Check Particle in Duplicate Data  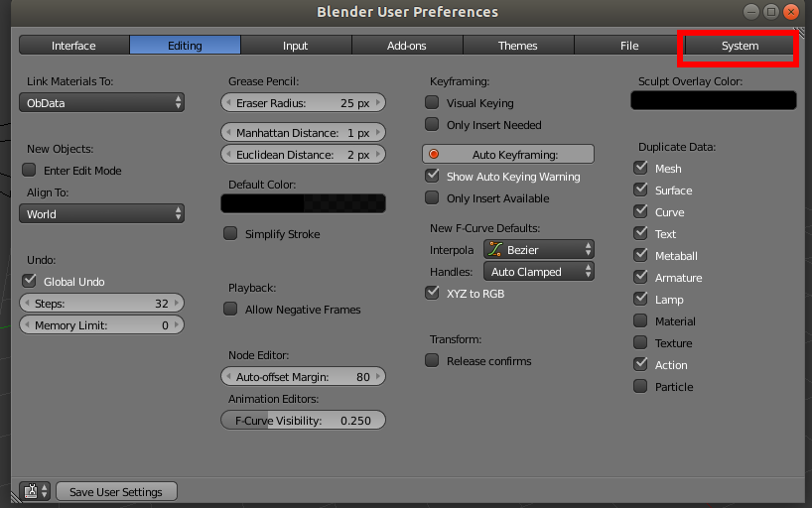pos(640,386)
